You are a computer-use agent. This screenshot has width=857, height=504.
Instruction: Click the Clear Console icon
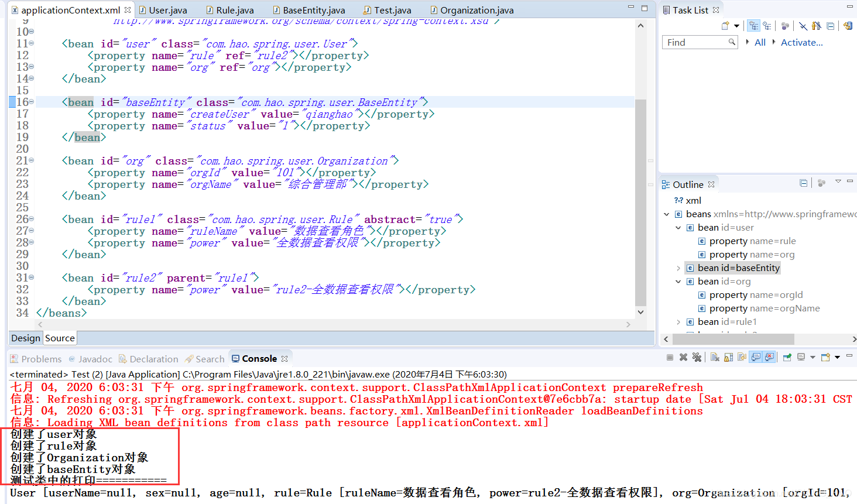tap(715, 357)
